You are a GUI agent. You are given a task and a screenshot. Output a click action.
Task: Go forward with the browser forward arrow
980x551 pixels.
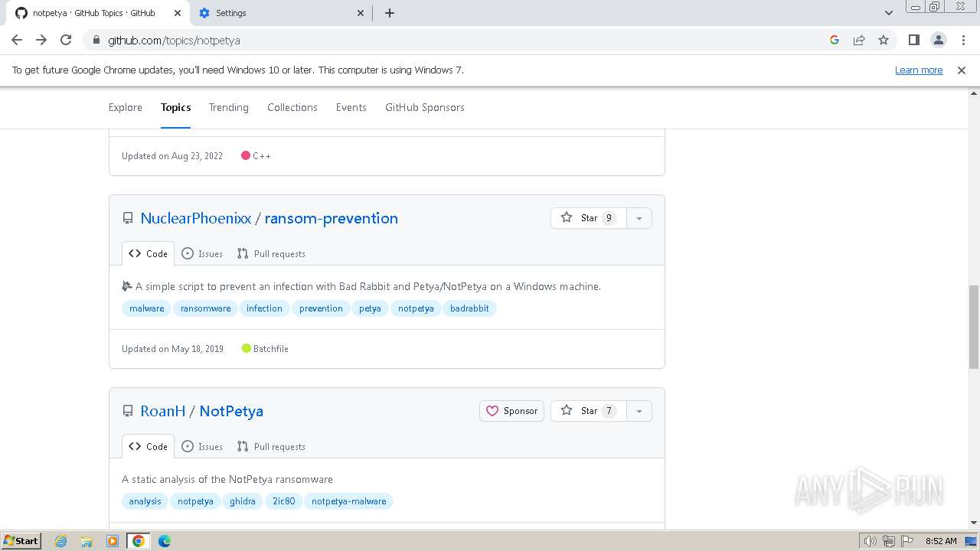[x=41, y=40]
